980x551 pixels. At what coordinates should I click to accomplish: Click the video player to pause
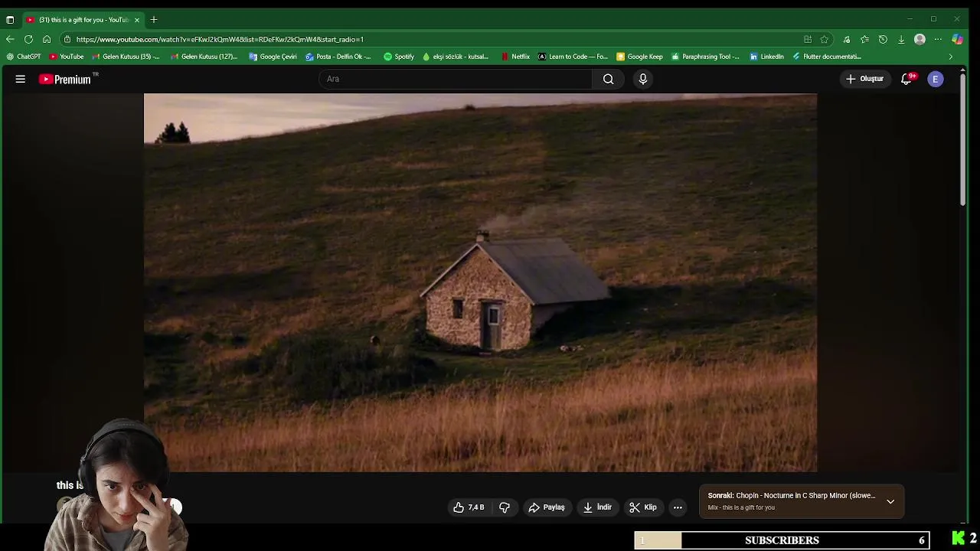coord(480,282)
